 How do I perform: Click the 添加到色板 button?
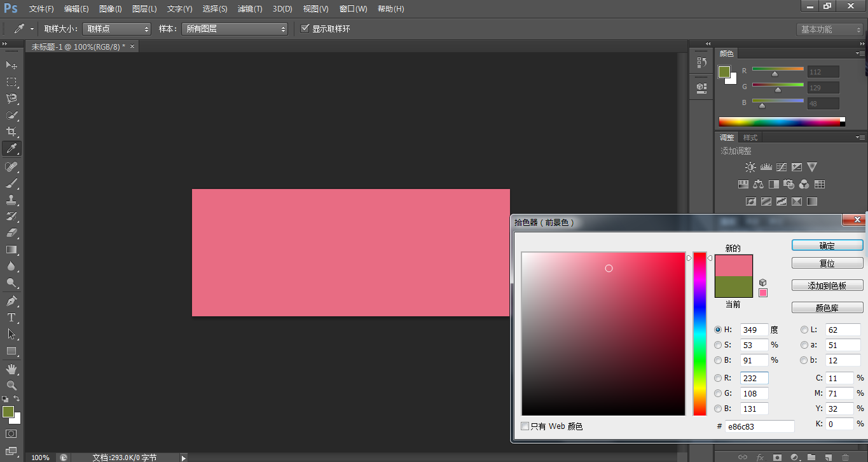point(827,286)
